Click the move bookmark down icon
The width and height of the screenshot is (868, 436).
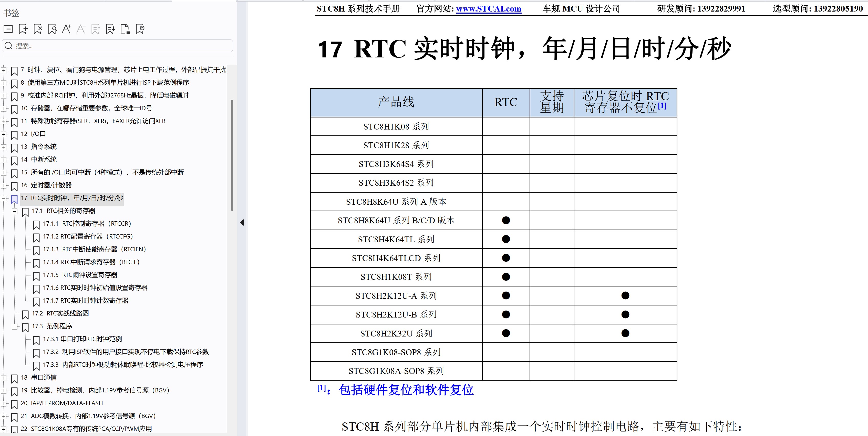[110, 29]
